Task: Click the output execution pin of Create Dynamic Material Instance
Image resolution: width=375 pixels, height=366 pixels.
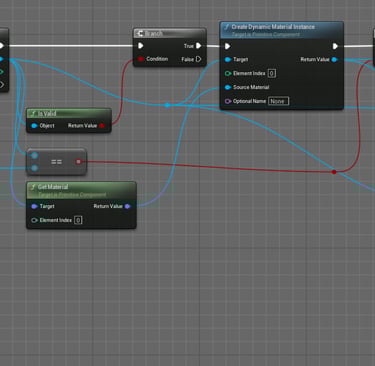Action: tap(335, 46)
